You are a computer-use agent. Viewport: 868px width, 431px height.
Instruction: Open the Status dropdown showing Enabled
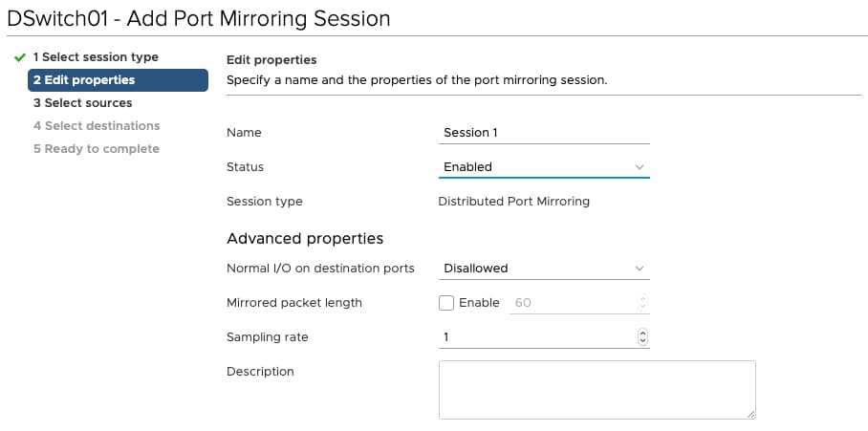coord(544,167)
